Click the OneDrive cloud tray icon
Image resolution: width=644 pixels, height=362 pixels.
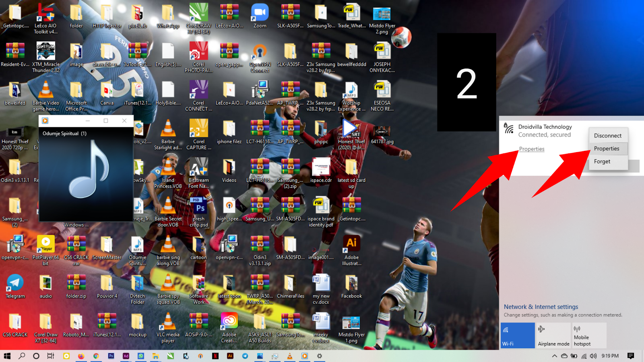tap(564, 356)
